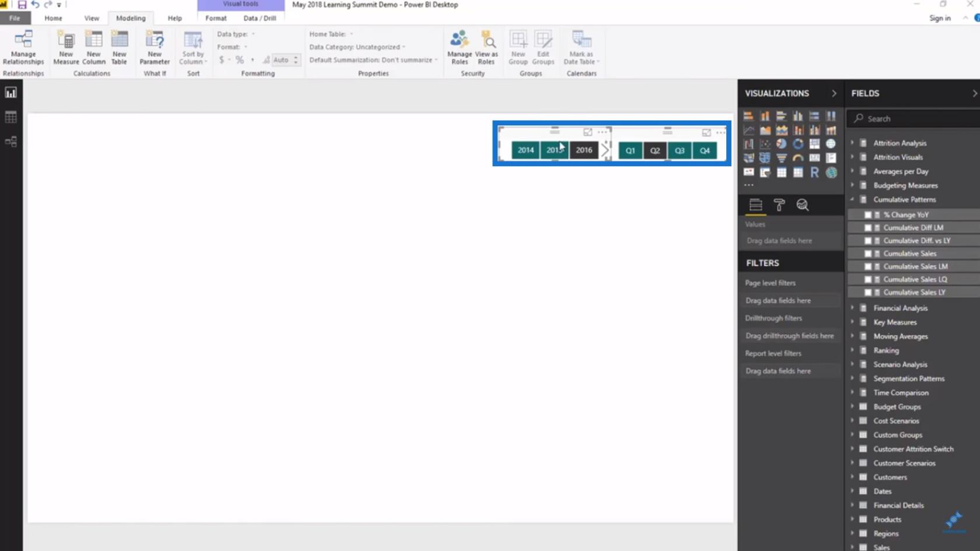
Task: Open the Data Category dropdown
Action: coord(357,47)
